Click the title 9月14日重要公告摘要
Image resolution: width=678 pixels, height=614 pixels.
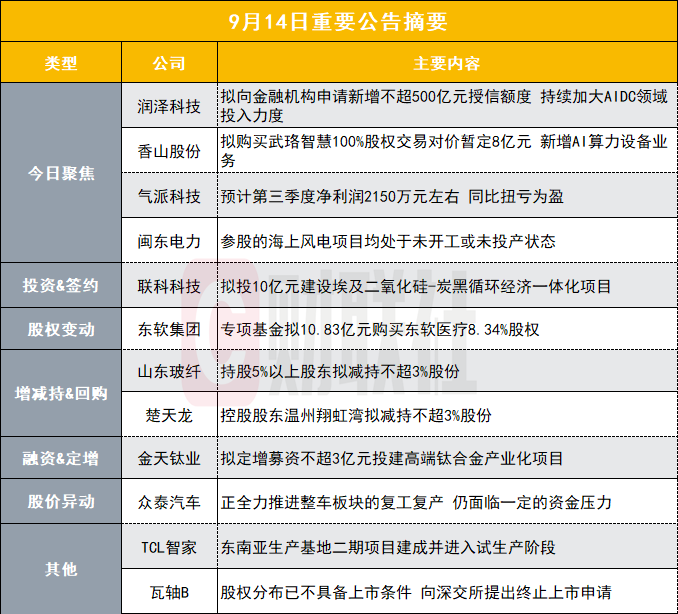pyautogui.click(x=338, y=22)
